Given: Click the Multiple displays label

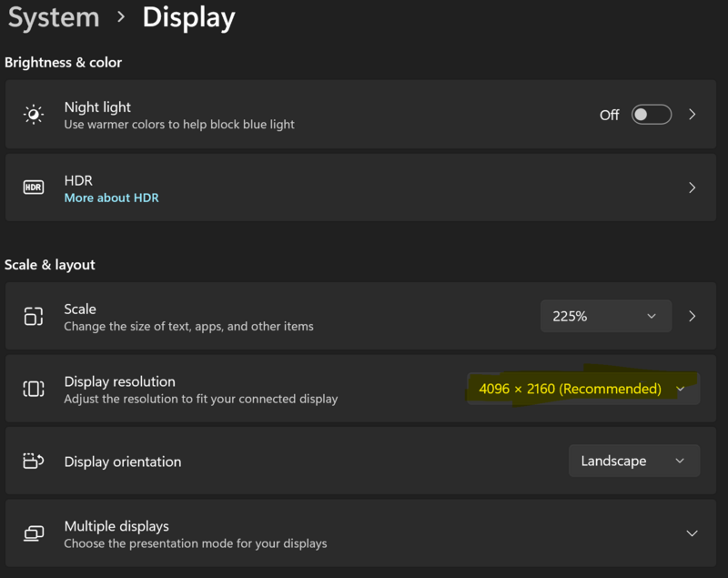Looking at the screenshot, I should pos(116,526).
